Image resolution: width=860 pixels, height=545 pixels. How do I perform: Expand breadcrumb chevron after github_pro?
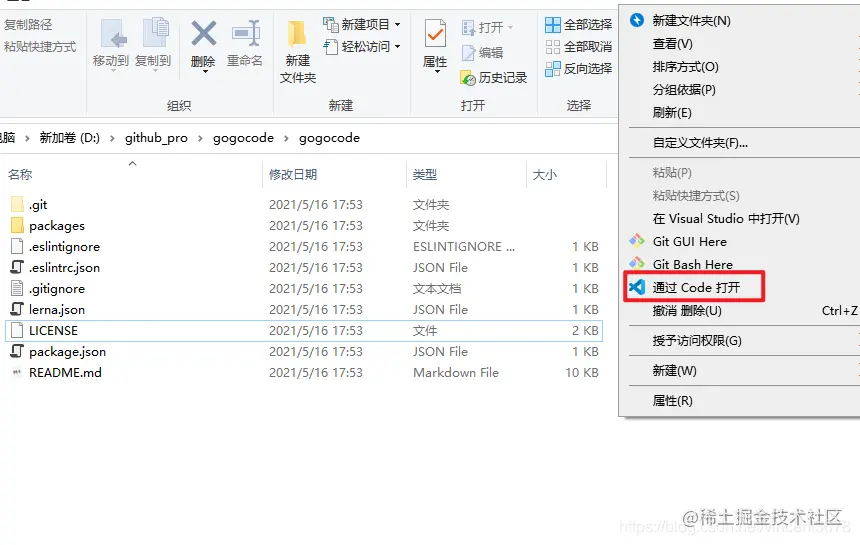click(x=200, y=138)
